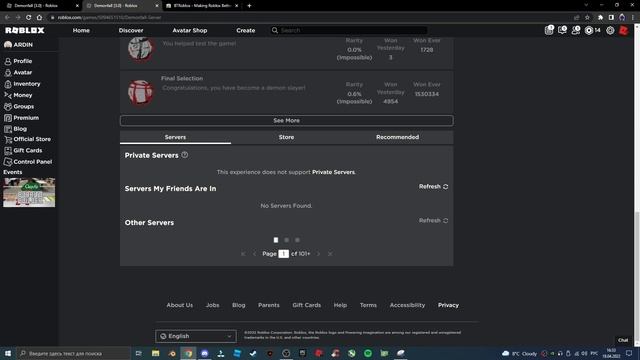Click the bold Private Servers link
This screenshot has height=360, width=640.
pyautogui.click(x=333, y=172)
